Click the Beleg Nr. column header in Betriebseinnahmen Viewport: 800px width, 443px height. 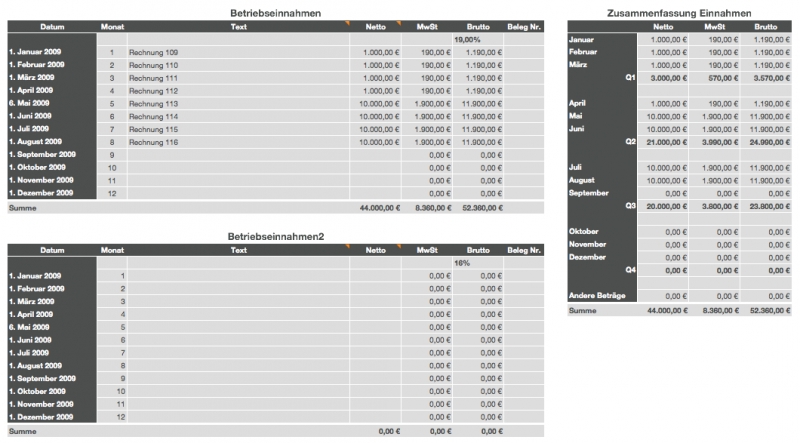(x=524, y=25)
